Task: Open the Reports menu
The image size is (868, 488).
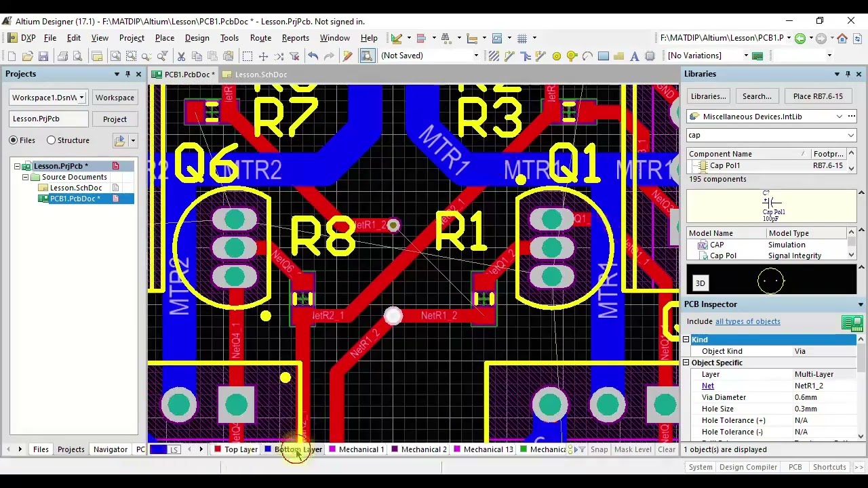Action: click(295, 38)
